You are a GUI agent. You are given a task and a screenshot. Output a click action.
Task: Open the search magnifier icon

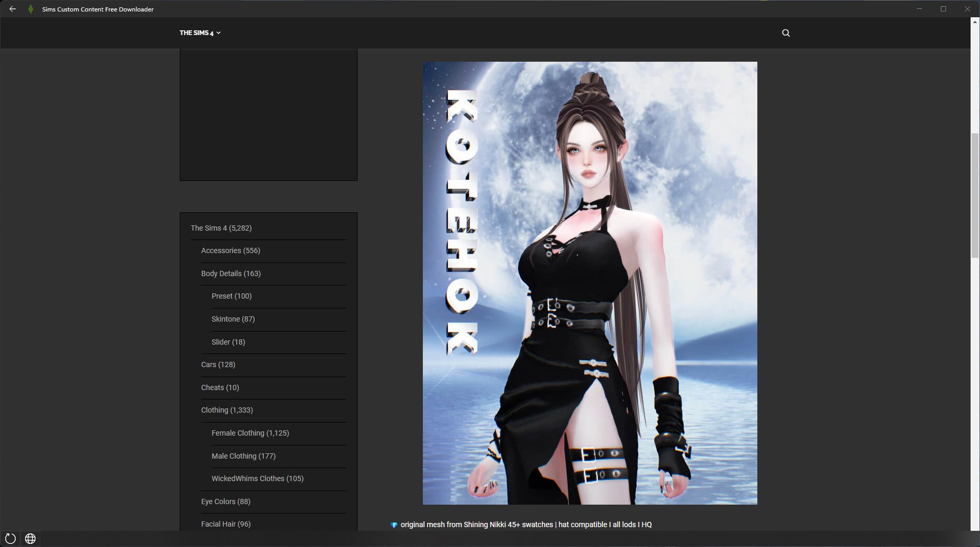pos(786,33)
